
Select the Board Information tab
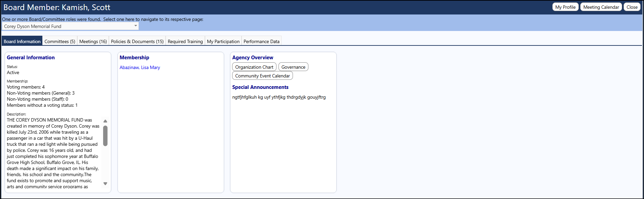22,41
